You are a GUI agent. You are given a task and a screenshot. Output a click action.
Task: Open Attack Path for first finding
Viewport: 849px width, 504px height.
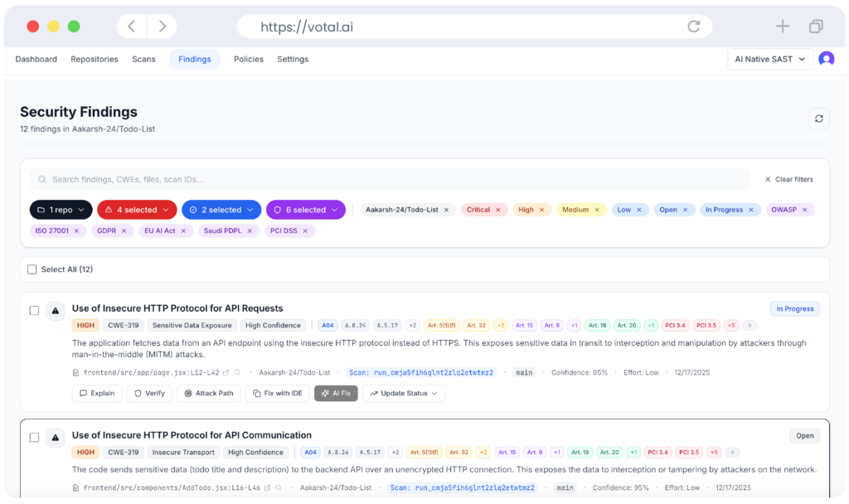coord(208,393)
